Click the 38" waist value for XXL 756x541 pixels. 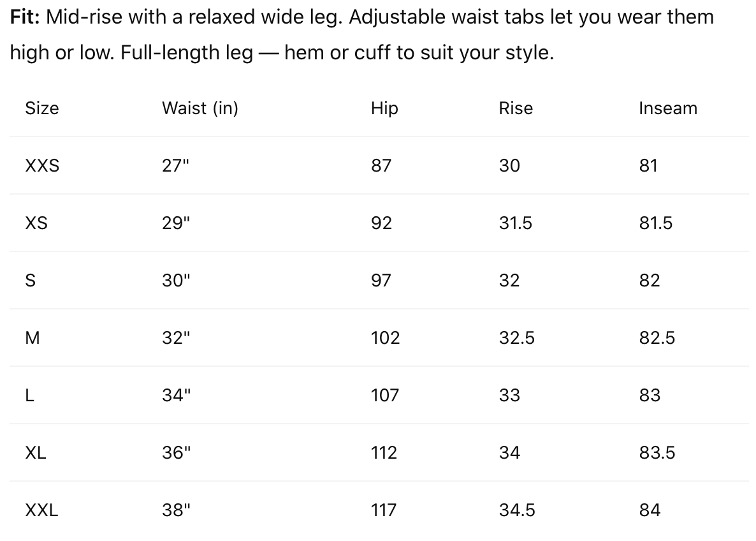click(x=176, y=510)
